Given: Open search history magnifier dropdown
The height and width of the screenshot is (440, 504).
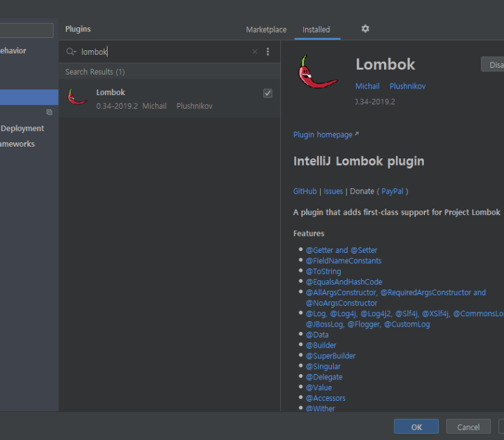Looking at the screenshot, I should [70, 51].
